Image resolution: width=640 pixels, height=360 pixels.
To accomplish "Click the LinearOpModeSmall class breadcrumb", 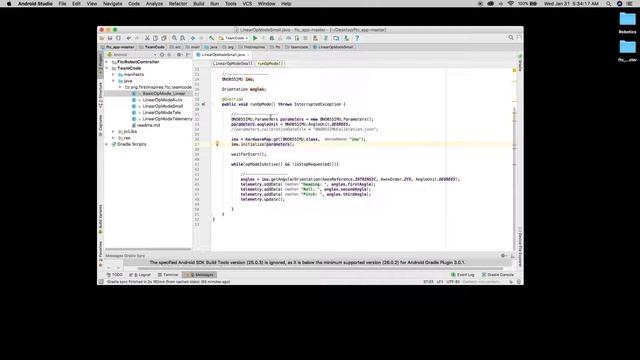I will [x=232, y=64].
